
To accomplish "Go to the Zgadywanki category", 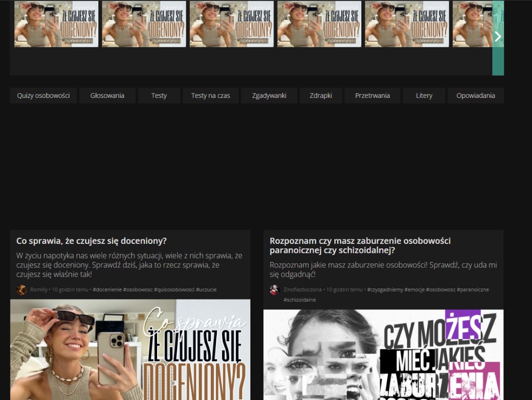I will pos(269,95).
